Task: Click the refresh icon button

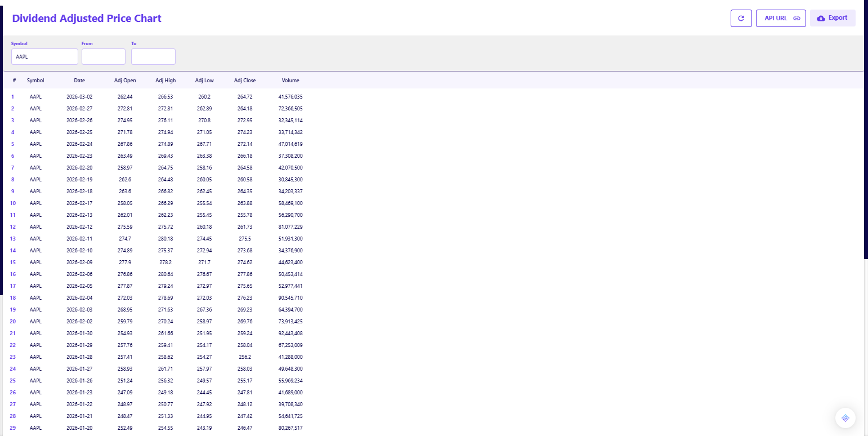Action: (741, 18)
